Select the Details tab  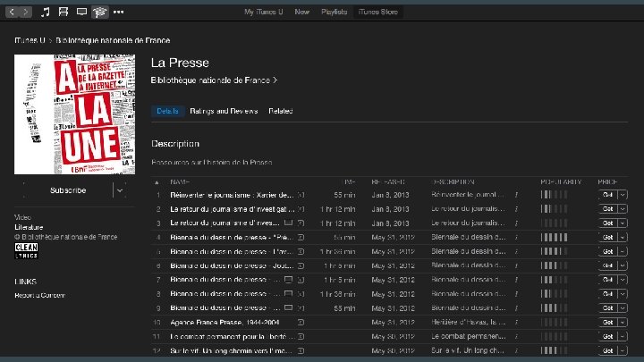click(167, 111)
